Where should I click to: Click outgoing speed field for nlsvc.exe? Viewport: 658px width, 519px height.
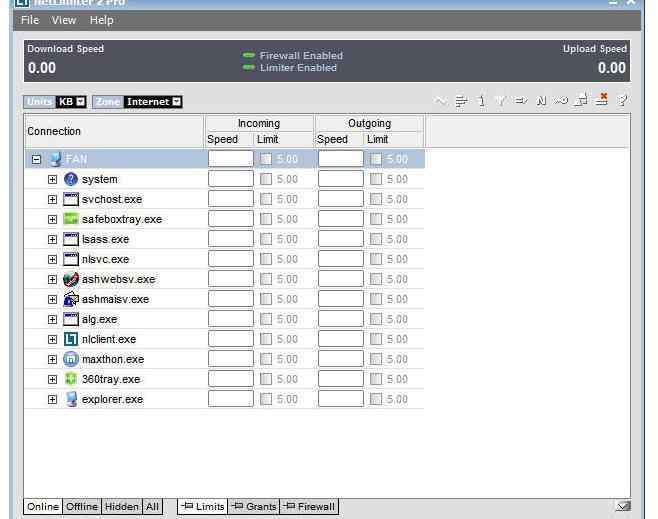click(x=341, y=259)
